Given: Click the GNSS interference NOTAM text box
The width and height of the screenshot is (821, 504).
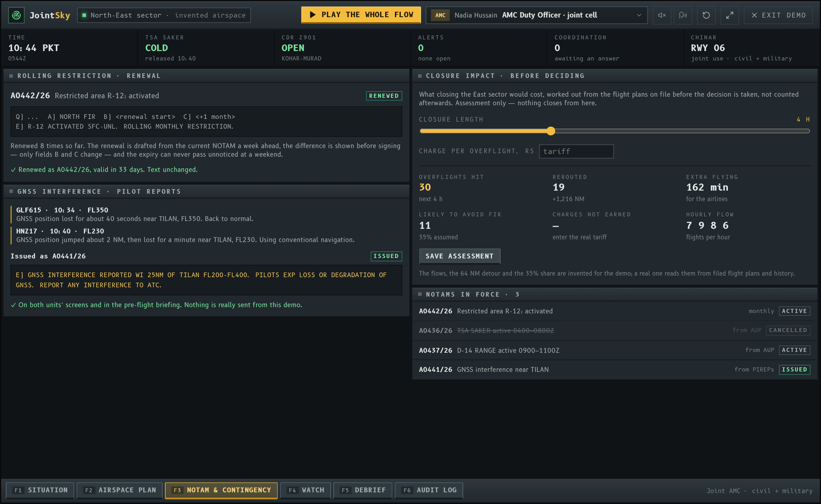Looking at the screenshot, I should point(206,280).
